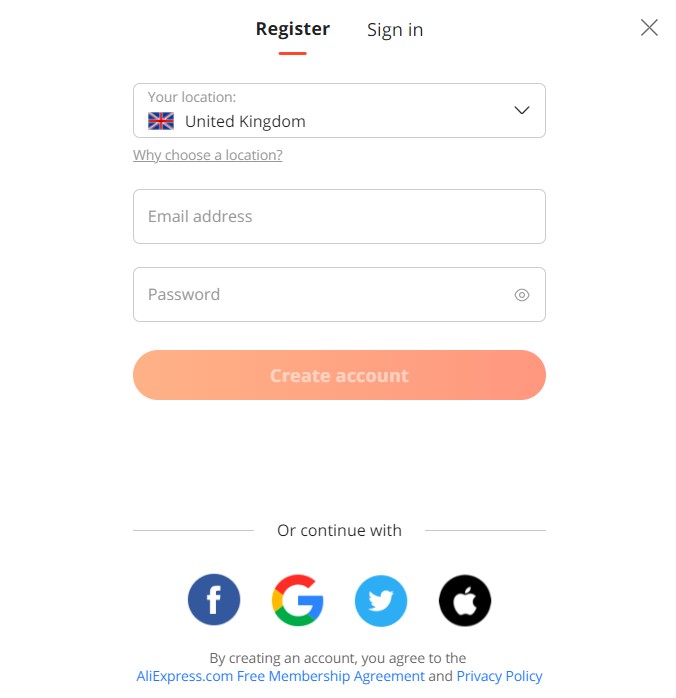Click the 'By creating an account' notice text
The image size is (676, 698).
[x=338, y=657]
